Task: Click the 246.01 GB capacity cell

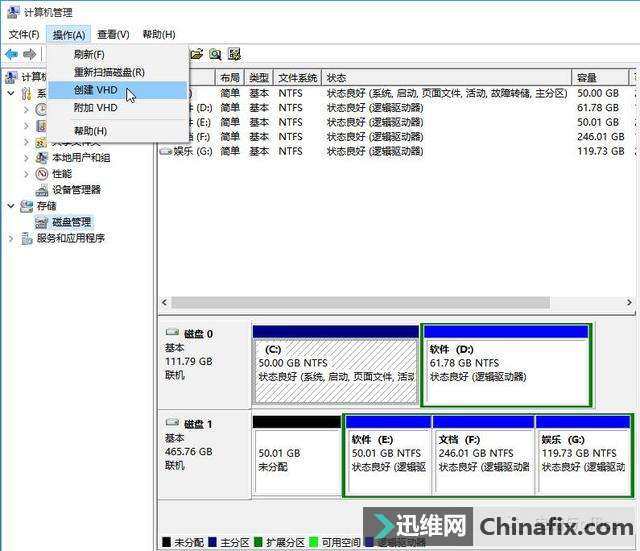Action: [x=601, y=137]
